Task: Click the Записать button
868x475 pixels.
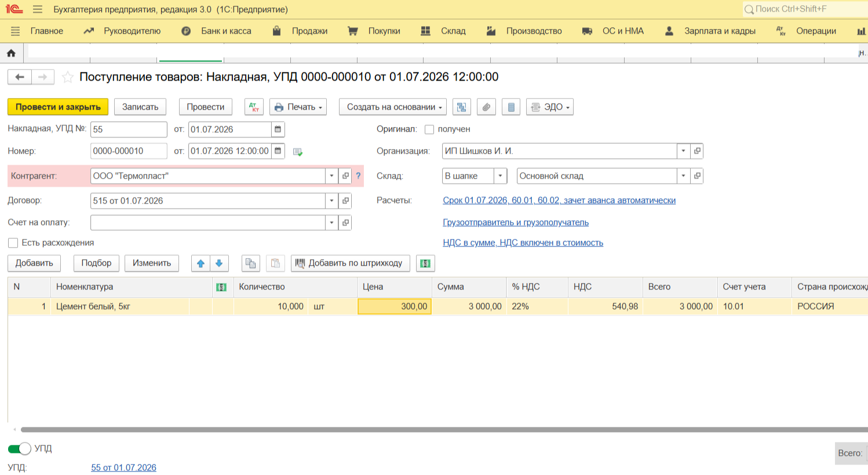Action: [140, 107]
